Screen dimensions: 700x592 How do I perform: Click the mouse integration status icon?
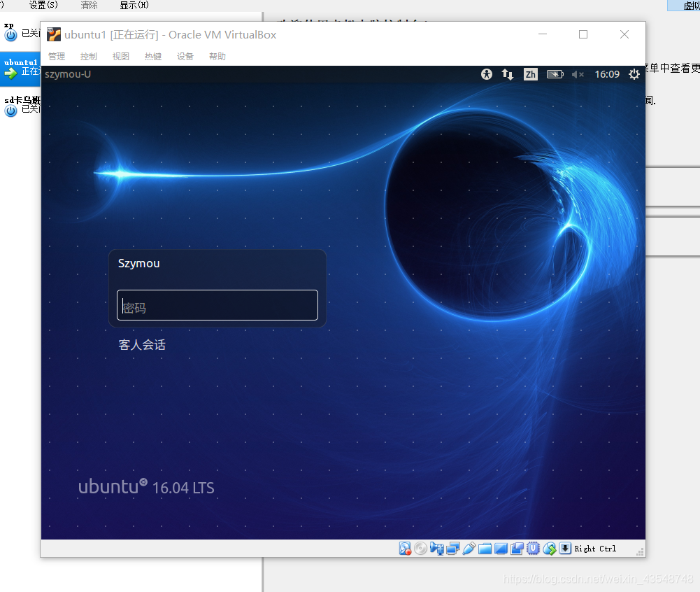550,548
